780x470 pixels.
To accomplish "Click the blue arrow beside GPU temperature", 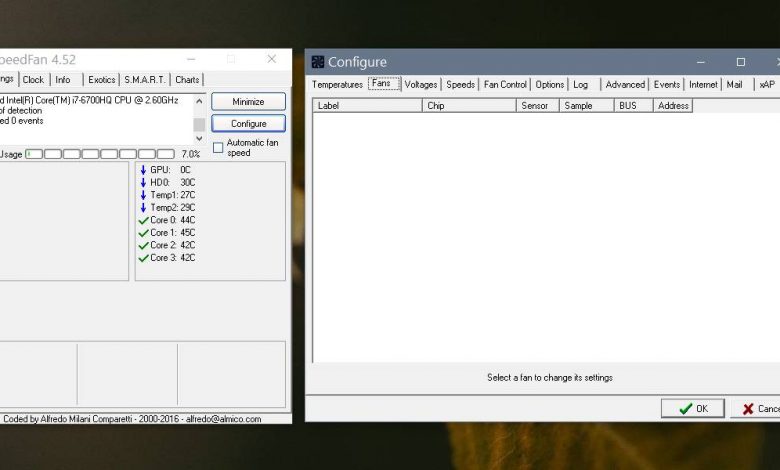I will (143, 170).
